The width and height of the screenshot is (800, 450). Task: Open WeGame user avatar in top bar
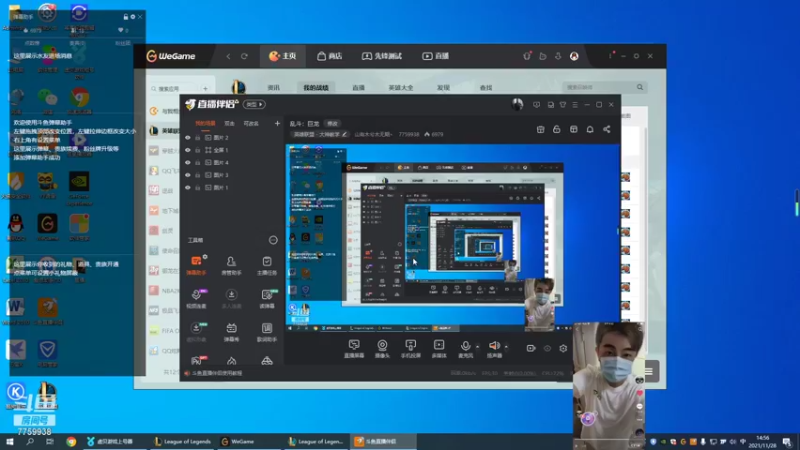tap(574, 56)
